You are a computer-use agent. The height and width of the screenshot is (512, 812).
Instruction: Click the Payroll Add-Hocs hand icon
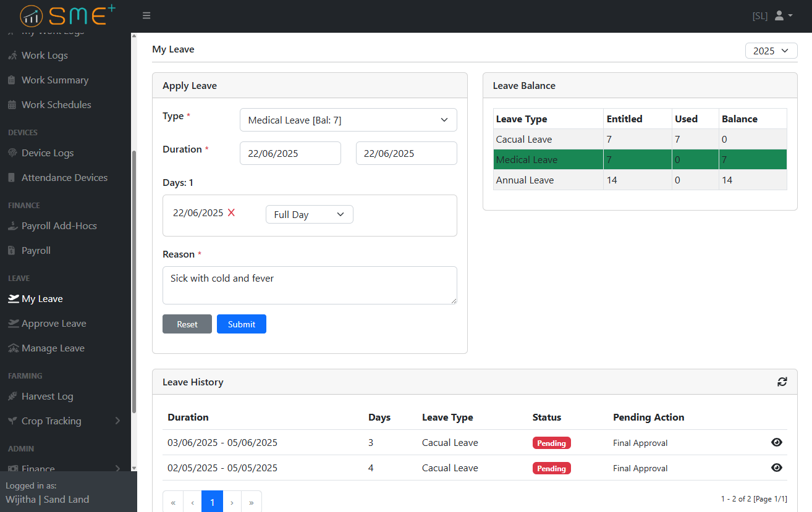coord(12,225)
